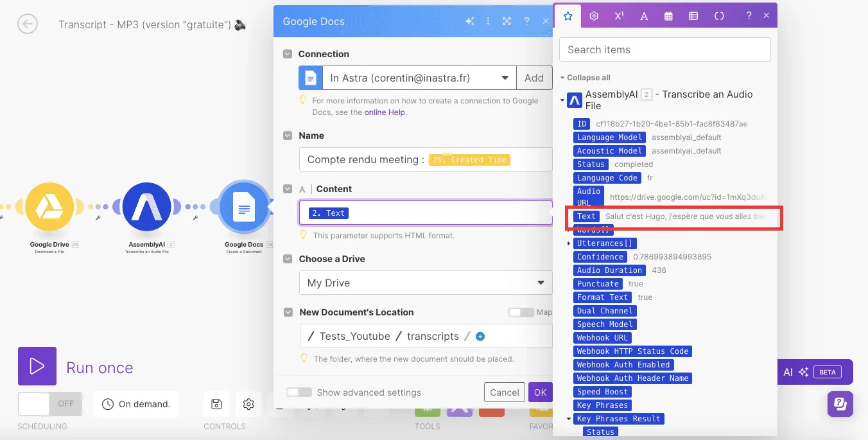Viewport: 868px width, 440px height.
Task: Click the AssemblyAI module icon
Action: [x=146, y=208]
